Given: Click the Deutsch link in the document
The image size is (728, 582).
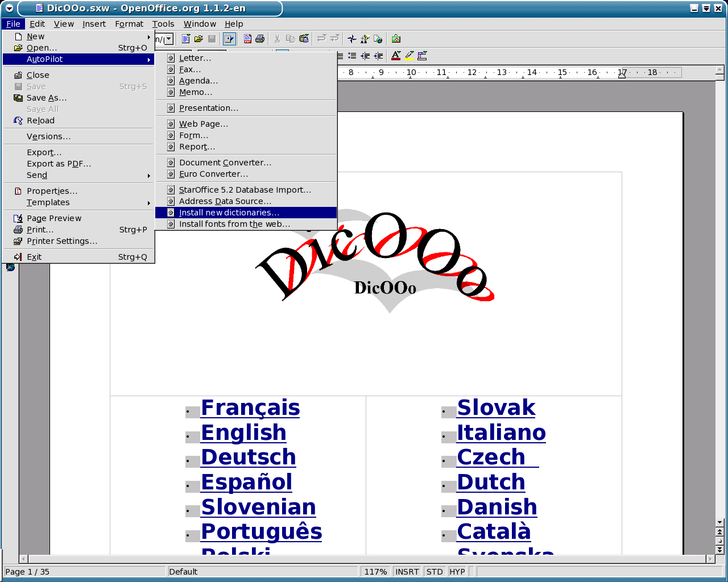Looking at the screenshot, I should 249,457.
